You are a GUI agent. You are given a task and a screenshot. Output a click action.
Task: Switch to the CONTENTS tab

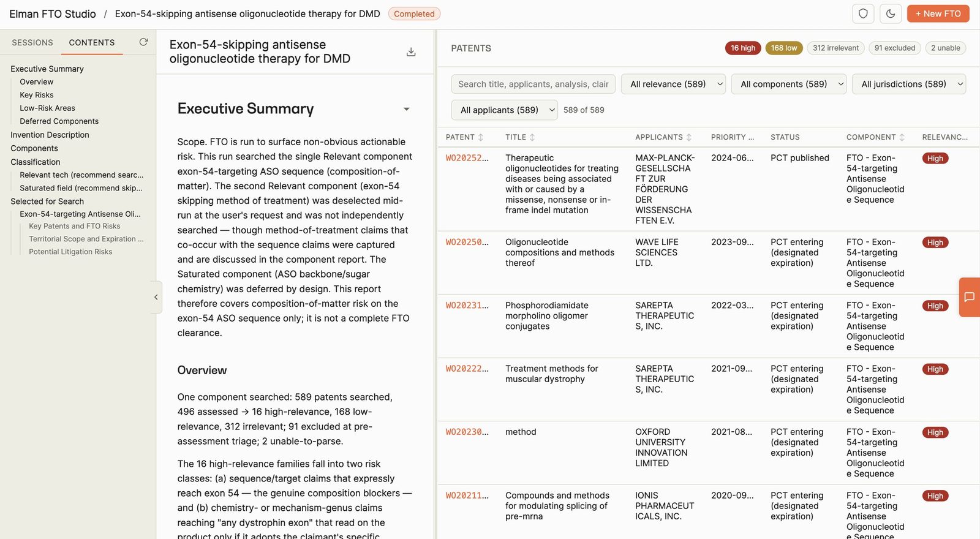[92, 42]
